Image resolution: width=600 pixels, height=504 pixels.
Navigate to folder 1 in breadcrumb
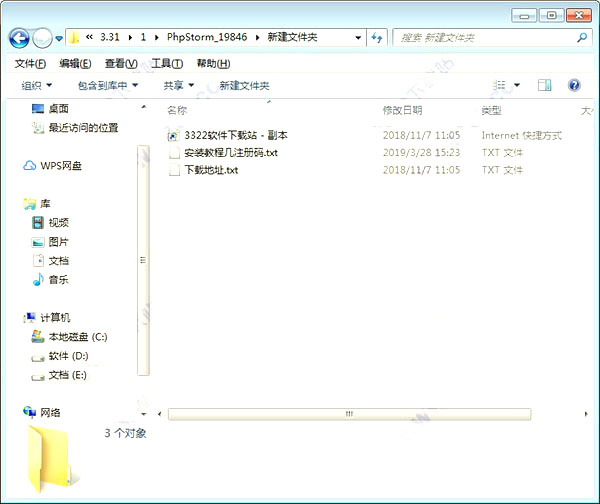(x=143, y=37)
